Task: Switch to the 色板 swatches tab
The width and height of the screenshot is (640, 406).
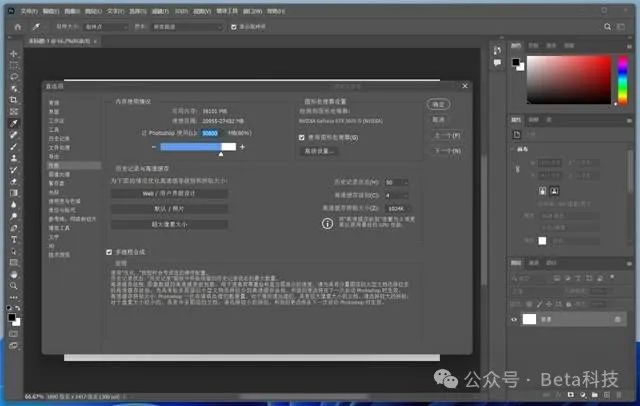Action: click(533, 46)
